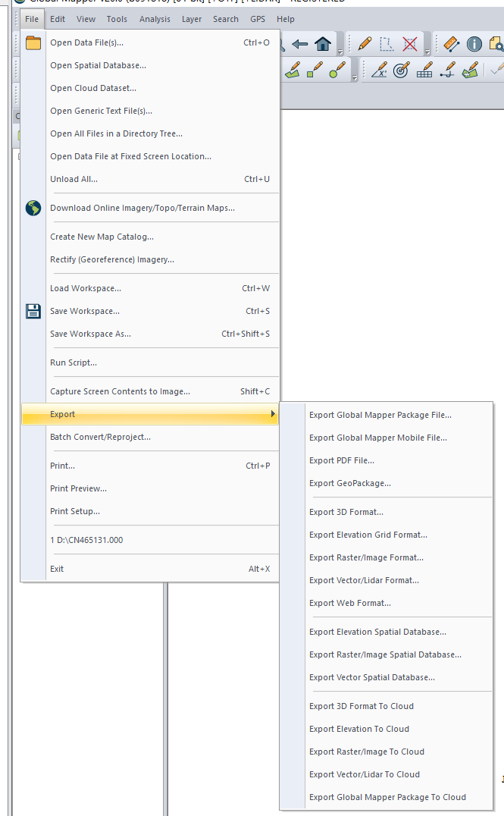Open the Search menu
The image size is (504, 816).
click(225, 19)
